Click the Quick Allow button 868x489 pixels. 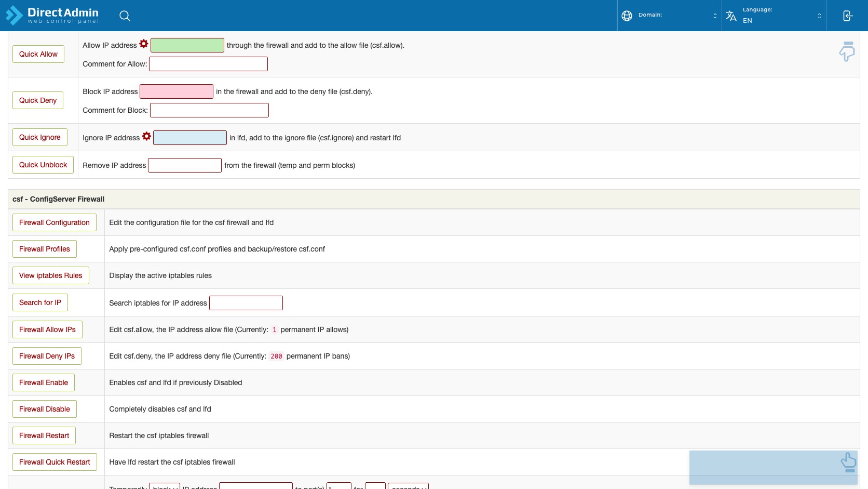coord(38,54)
